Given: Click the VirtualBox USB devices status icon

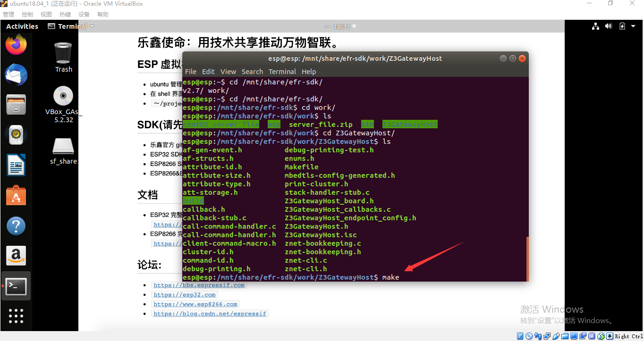Looking at the screenshot, I should [556, 336].
